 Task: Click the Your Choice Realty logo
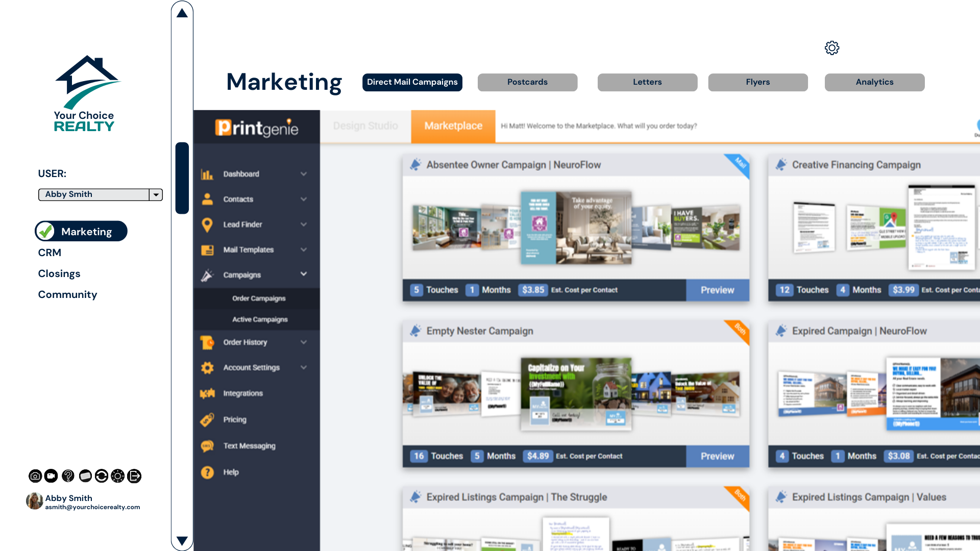[86, 93]
